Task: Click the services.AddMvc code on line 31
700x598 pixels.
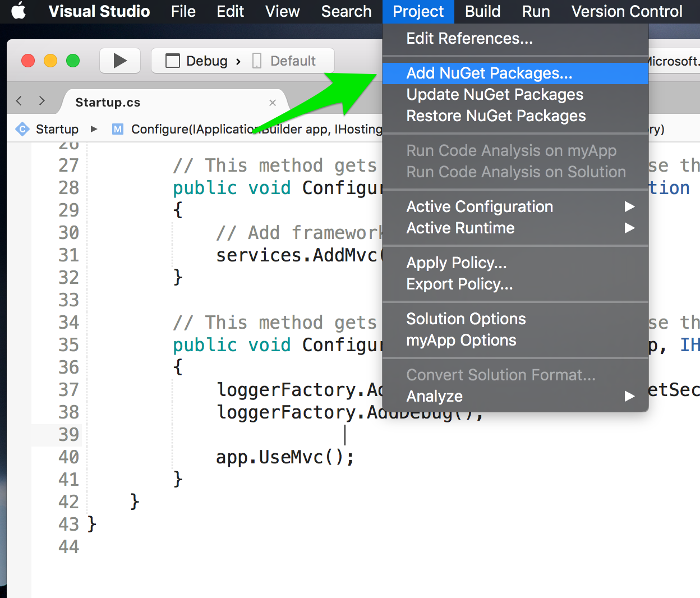Action: point(299,255)
